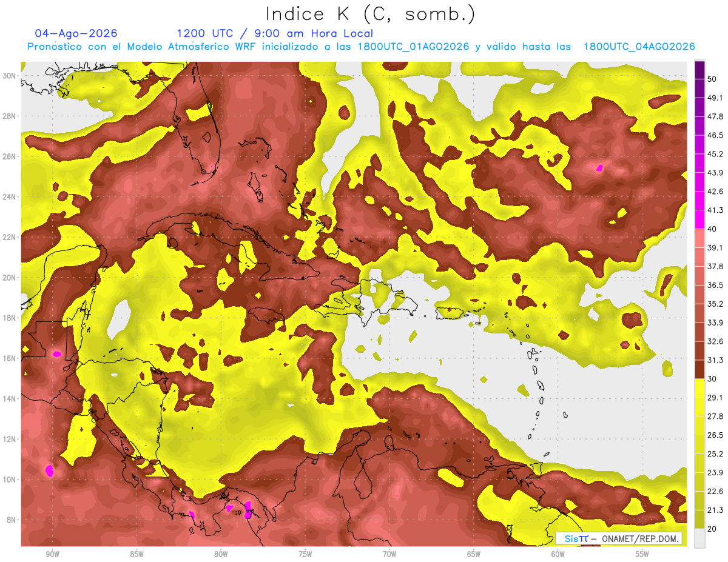Click the longitude label "90W"
Image resolution: width=728 pixels, height=562 pixels.
(52, 554)
